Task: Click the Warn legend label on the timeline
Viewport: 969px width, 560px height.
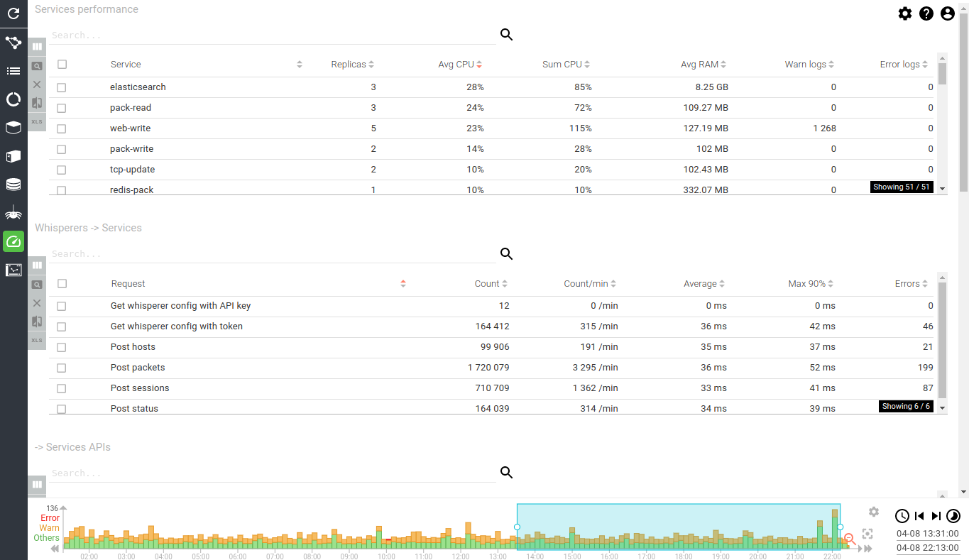Action: 50,528
